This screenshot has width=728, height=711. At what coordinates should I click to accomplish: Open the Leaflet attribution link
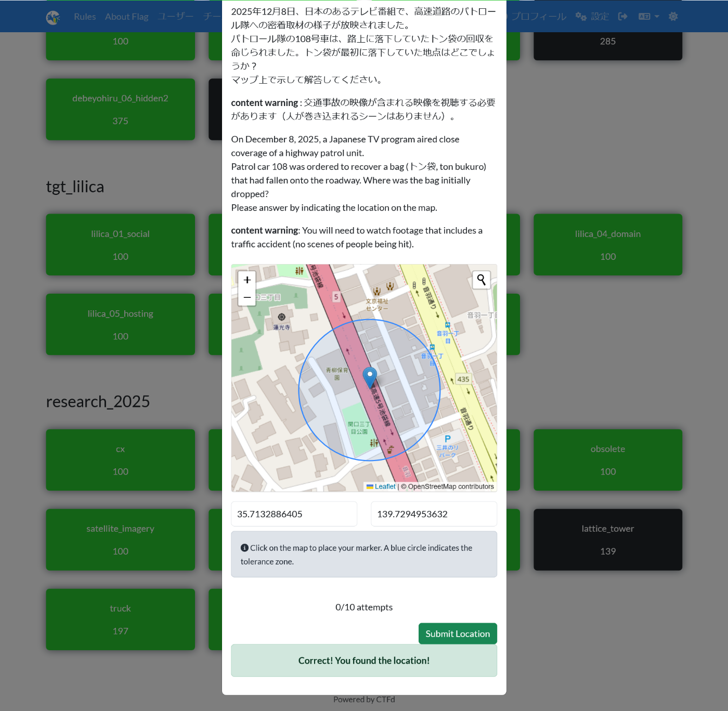pyautogui.click(x=381, y=486)
